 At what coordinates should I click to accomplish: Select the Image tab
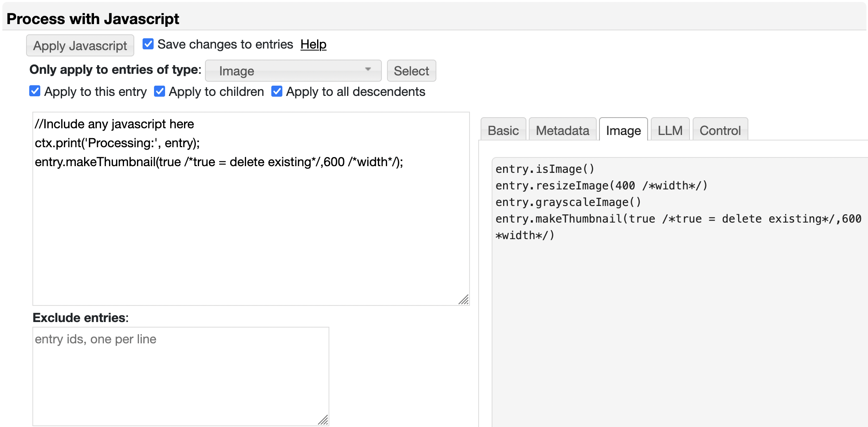pos(623,130)
